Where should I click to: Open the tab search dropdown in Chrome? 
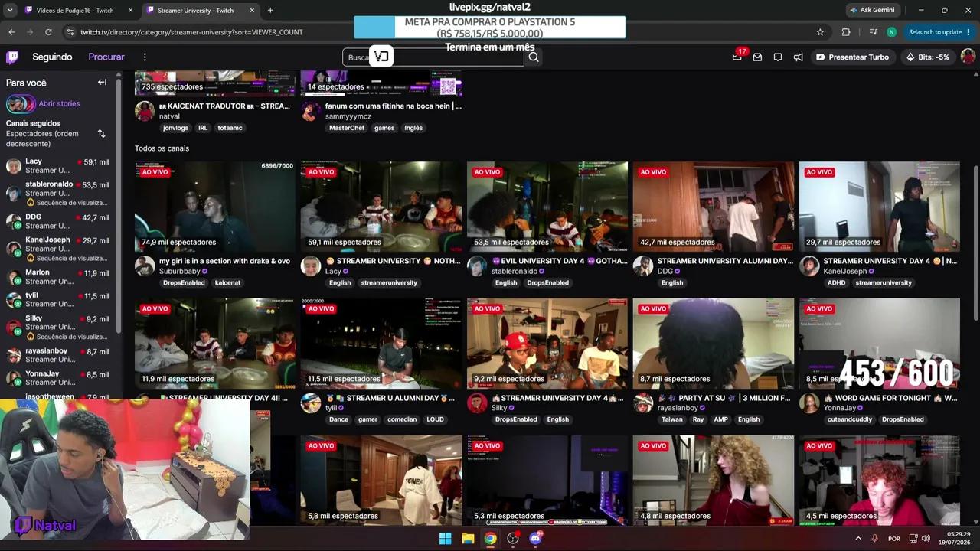point(10,10)
